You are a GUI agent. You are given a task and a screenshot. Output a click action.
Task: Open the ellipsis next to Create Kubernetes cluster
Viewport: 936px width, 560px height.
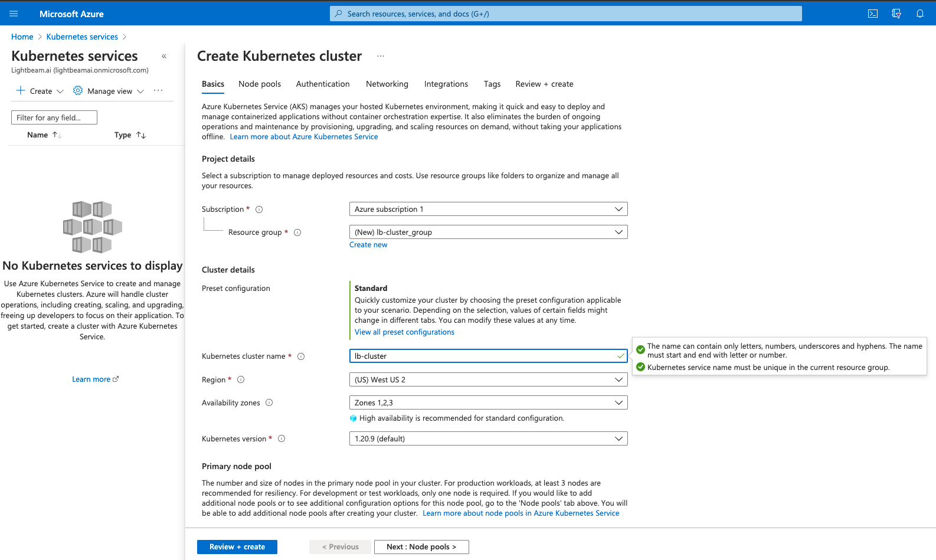[x=381, y=56]
